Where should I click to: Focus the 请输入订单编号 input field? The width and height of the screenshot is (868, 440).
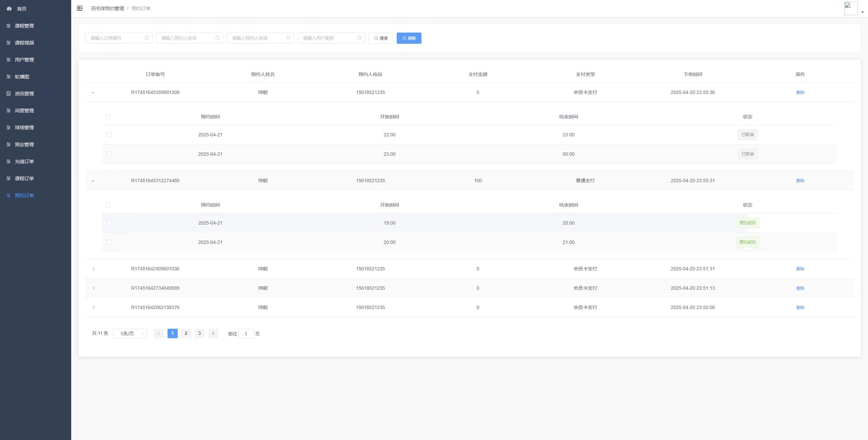[x=119, y=38]
